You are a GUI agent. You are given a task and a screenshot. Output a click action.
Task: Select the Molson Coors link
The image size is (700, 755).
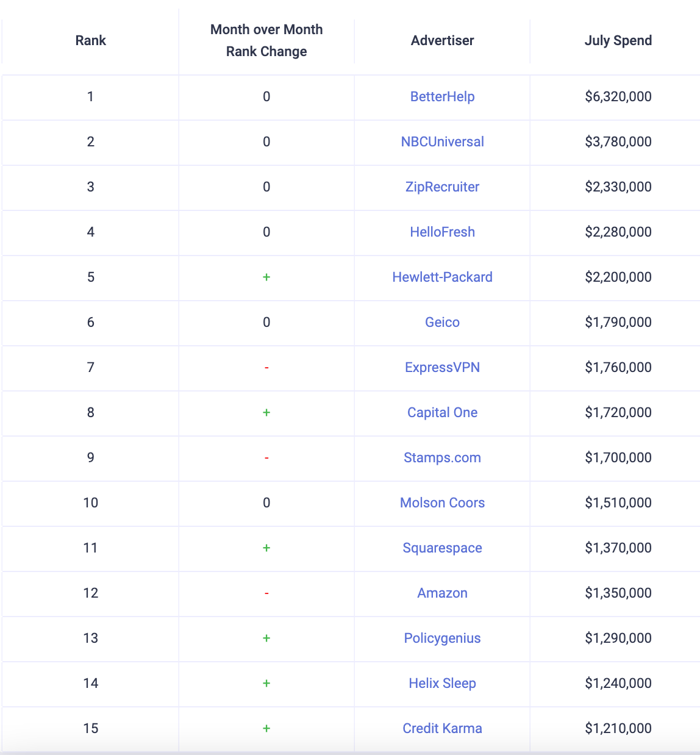442,503
